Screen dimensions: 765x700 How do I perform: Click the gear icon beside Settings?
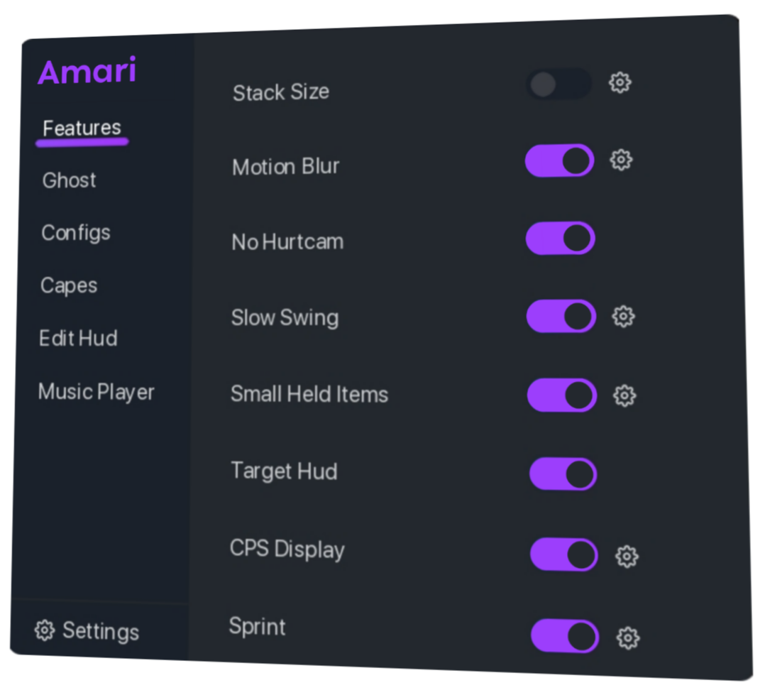click(45, 630)
